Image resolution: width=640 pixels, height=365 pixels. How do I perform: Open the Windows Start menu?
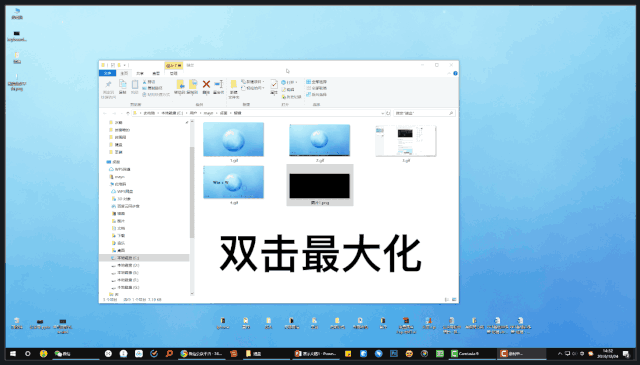(13, 354)
